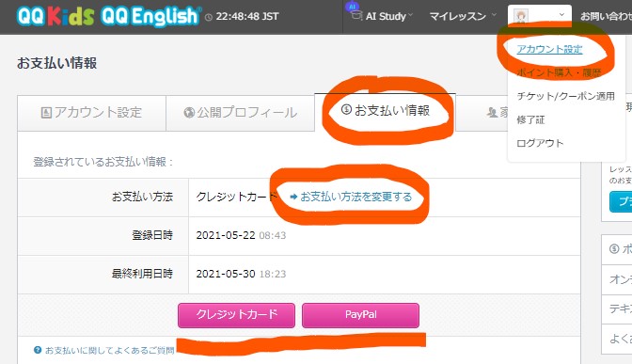Select アカウント設定 in the user menu
Image resolution: width=632 pixels, height=364 pixels.
click(549, 49)
